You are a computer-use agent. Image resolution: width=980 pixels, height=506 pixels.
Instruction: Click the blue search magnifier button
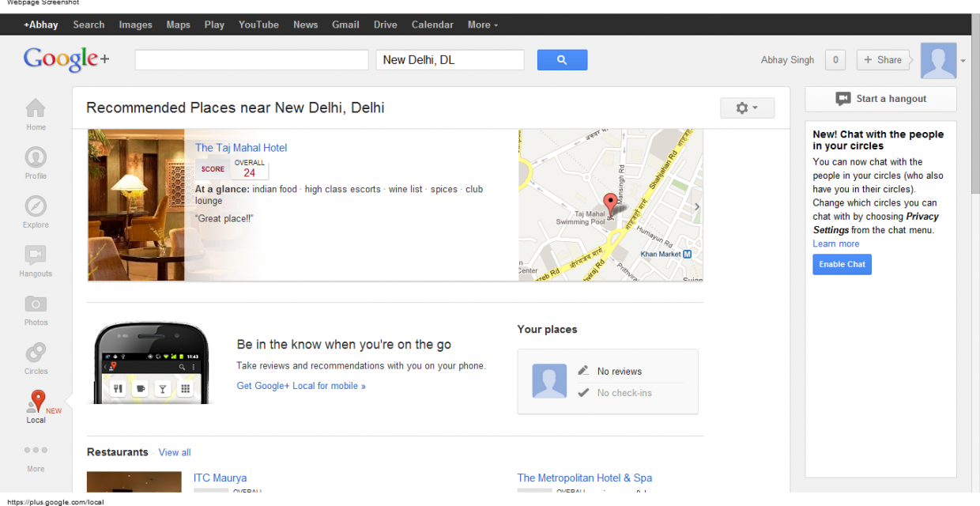(x=562, y=60)
